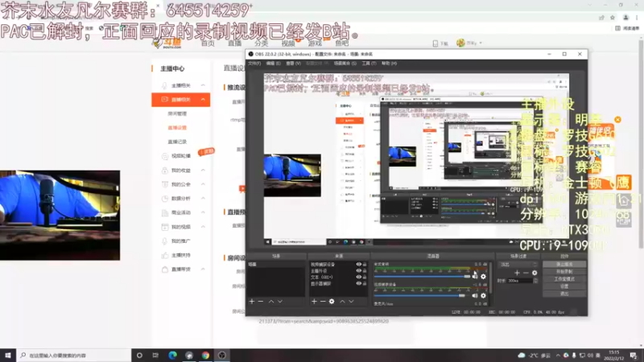Open scene transition properties gear
This screenshot has height=362, width=644.
535,273
